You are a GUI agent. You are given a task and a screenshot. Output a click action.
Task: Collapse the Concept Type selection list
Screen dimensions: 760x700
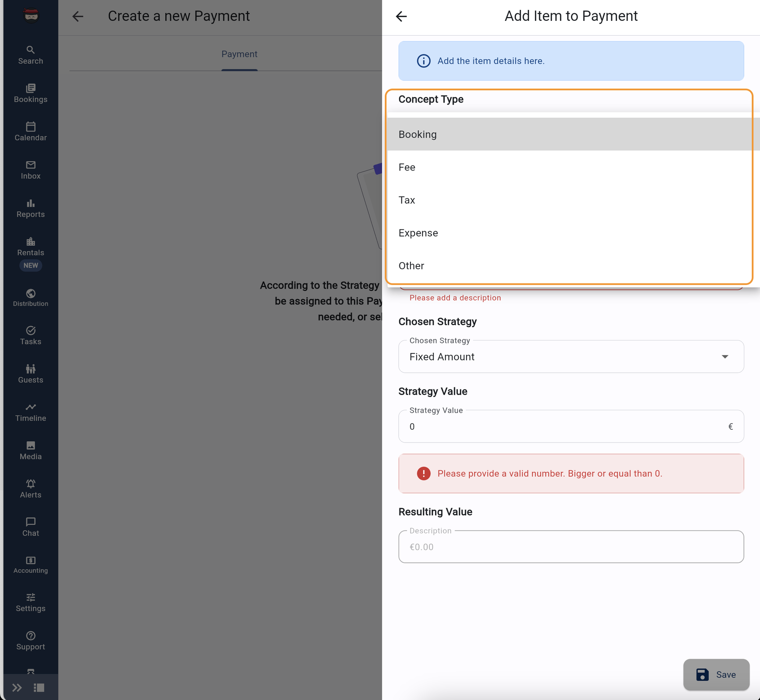point(570,99)
